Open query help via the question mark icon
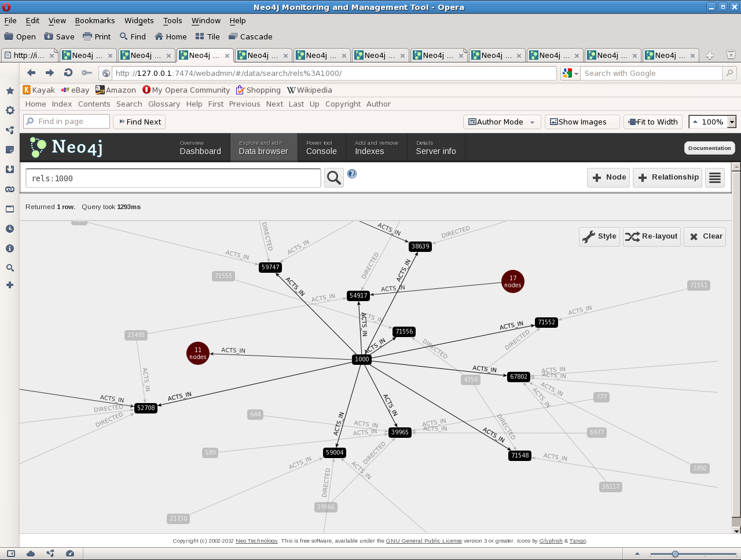The width and height of the screenshot is (741, 560). [351, 173]
